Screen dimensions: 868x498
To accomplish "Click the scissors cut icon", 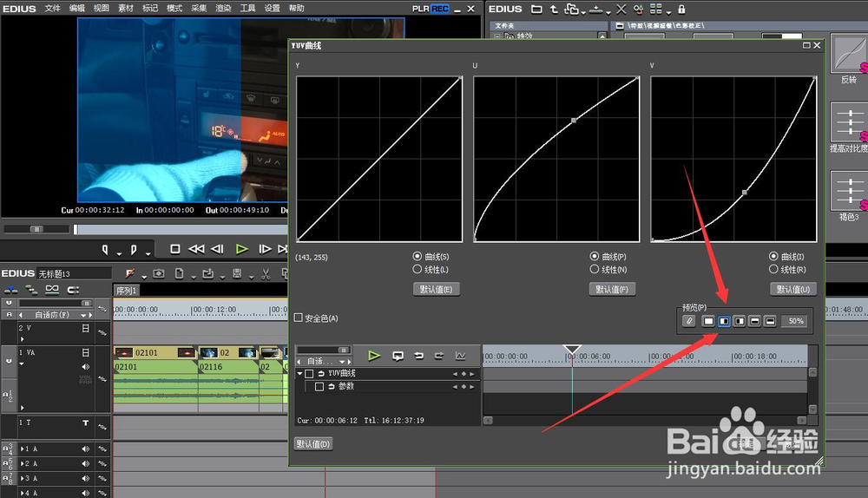I will pos(266,274).
